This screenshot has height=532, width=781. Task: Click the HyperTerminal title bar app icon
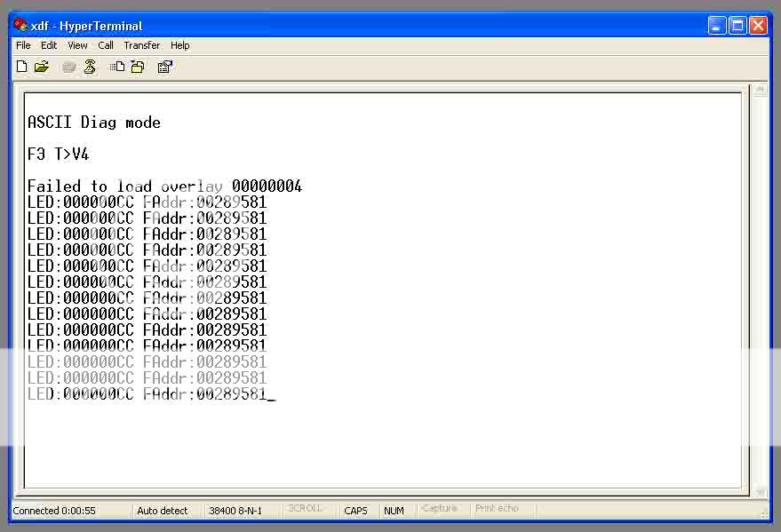tap(20, 26)
